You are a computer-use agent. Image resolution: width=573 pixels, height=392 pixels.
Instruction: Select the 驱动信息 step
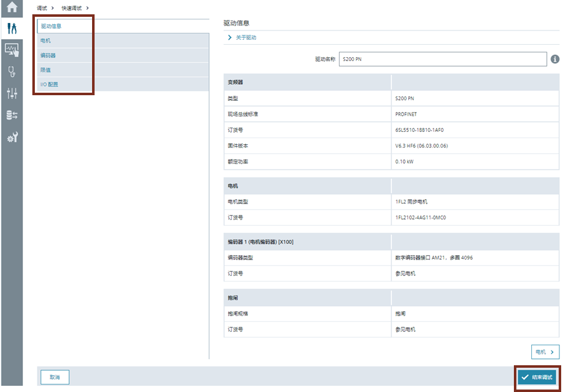click(x=52, y=26)
